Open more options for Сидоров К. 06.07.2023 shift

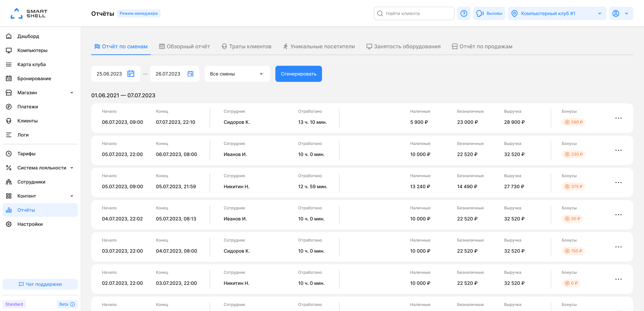tap(619, 118)
